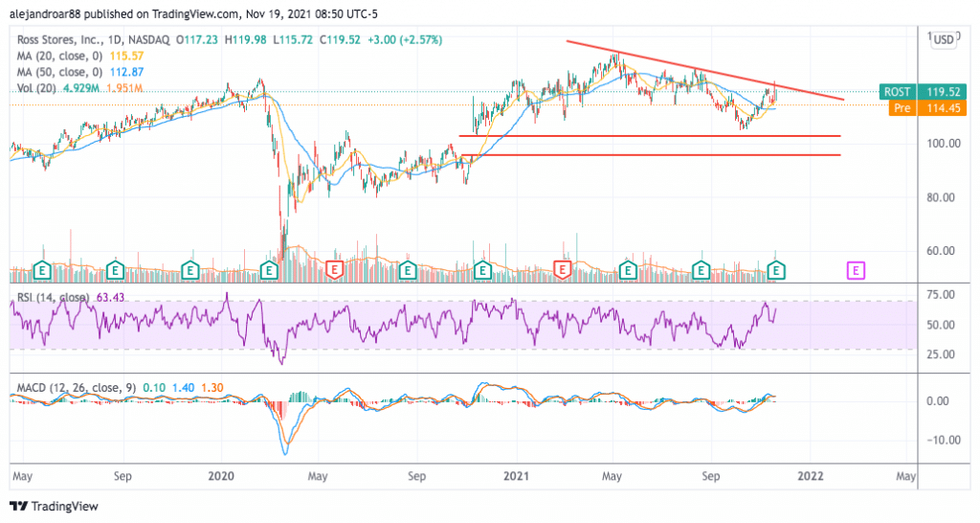Select the MACD (12, 26, close, 9) legend
Image resolution: width=980 pixels, height=523 pixels.
pyautogui.click(x=77, y=388)
